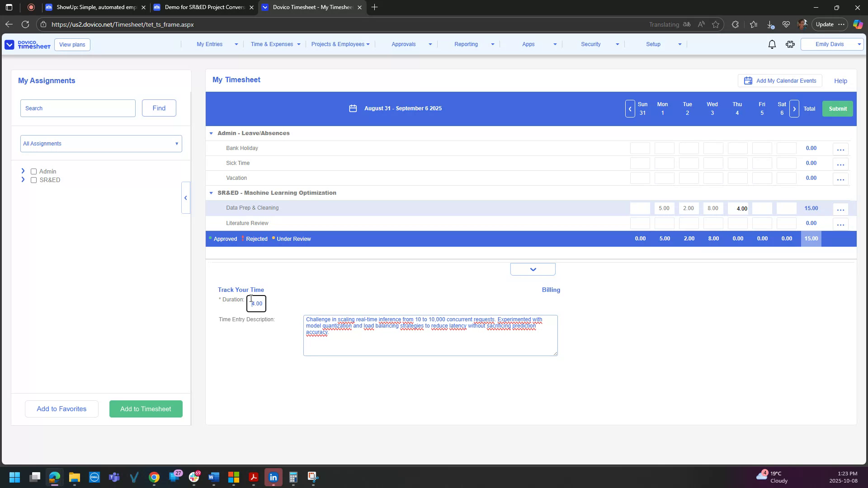The image size is (868, 488).
Task: Click the Add to Favorites button
Action: pos(61,408)
